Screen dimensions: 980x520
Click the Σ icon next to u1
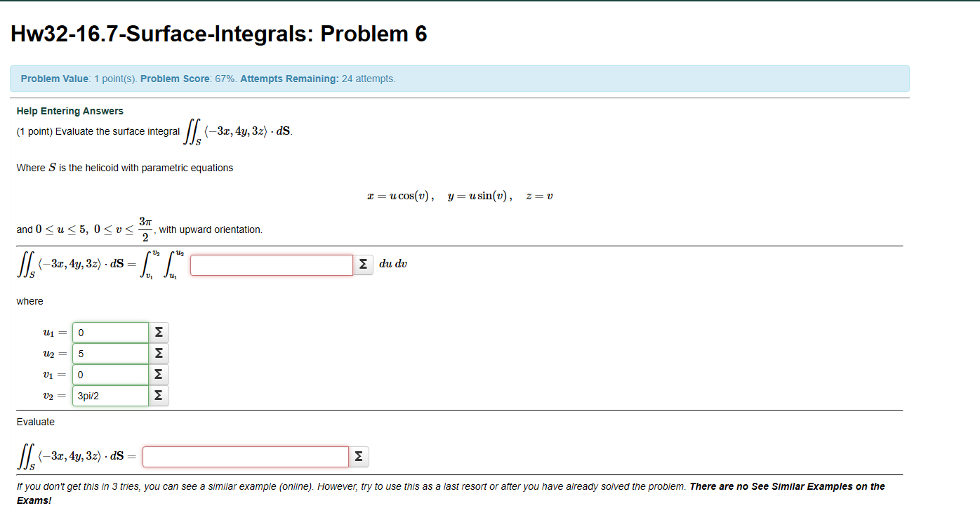(x=158, y=332)
